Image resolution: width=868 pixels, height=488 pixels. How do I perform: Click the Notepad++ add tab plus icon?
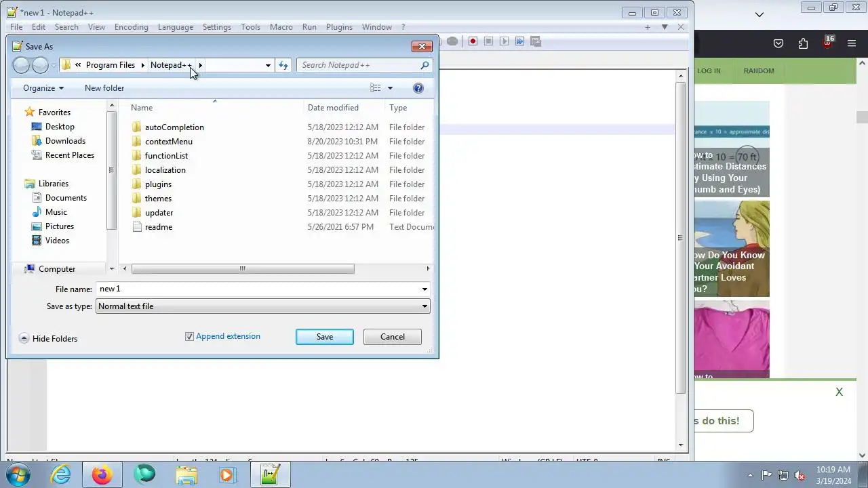pyautogui.click(x=648, y=27)
